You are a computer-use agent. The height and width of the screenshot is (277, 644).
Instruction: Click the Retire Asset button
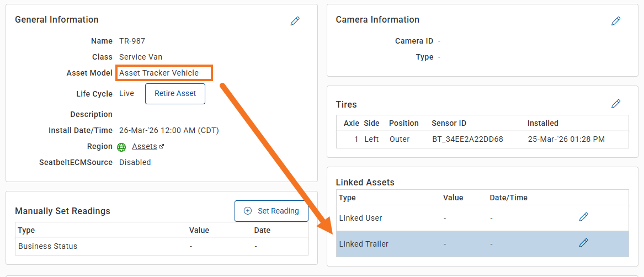click(x=175, y=93)
